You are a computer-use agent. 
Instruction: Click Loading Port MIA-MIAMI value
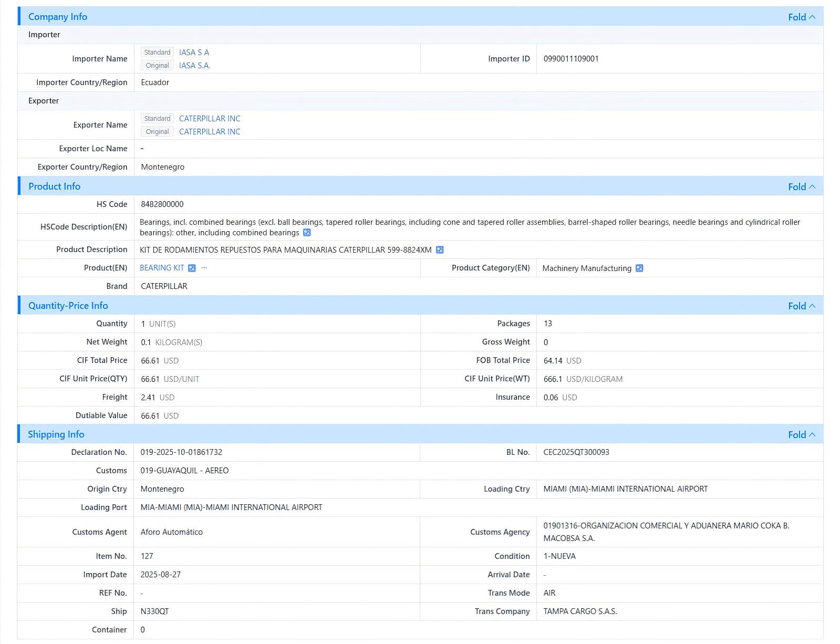click(x=231, y=507)
